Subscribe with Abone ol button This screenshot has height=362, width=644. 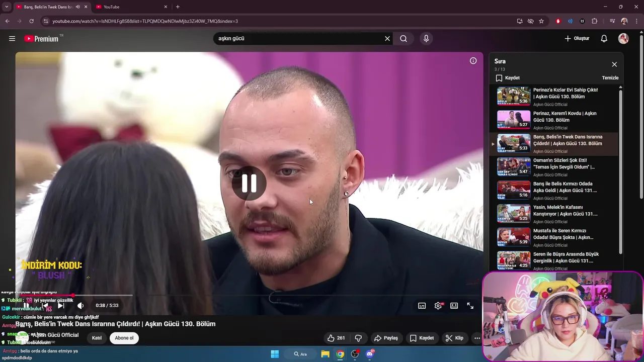(x=124, y=338)
